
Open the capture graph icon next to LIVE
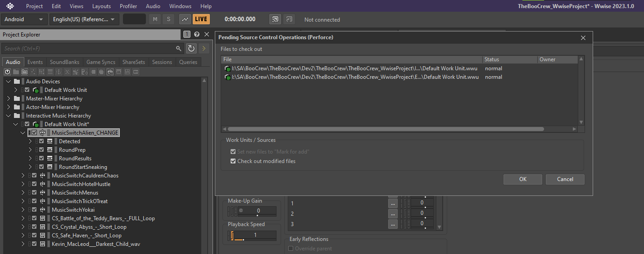(185, 19)
